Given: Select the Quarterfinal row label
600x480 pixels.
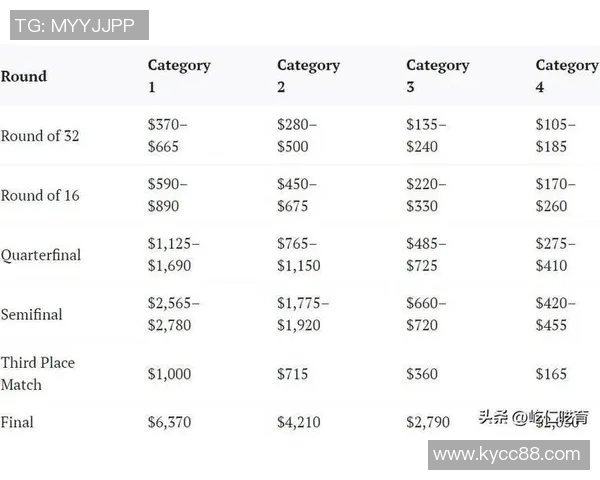Looking at the screenshot, I should click(x=41, y=254).
